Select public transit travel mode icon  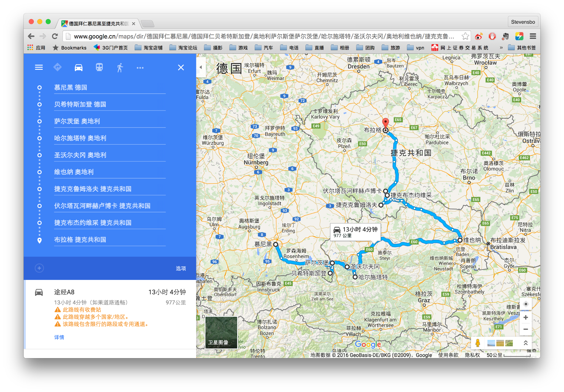point(99,67)
